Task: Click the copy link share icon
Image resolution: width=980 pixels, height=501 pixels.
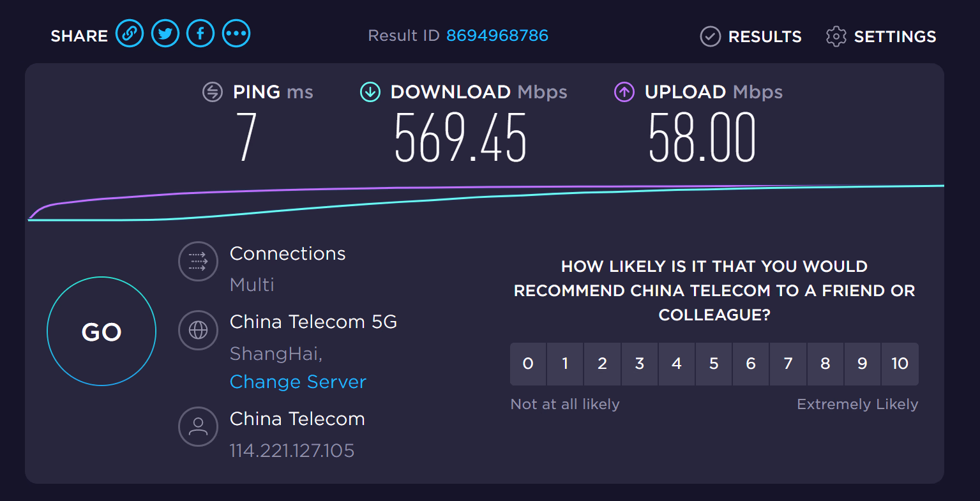Action: tap(130, 34)
